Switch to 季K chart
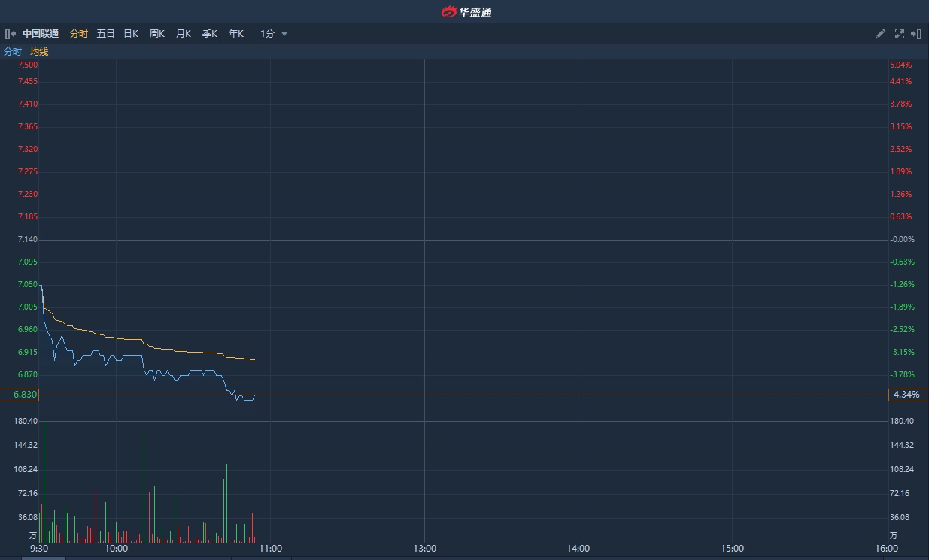The width and height of the screenshot is (929, 560). (210, 34)
